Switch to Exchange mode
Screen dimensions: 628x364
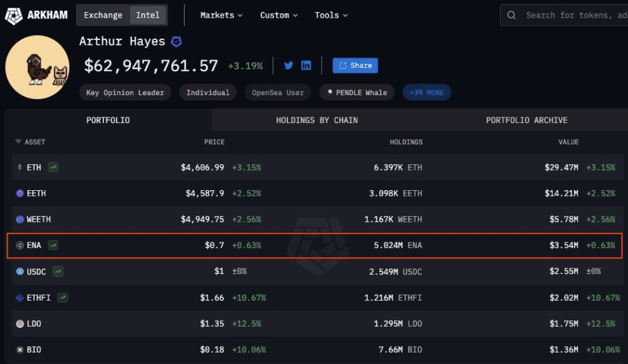click(103, 15)
